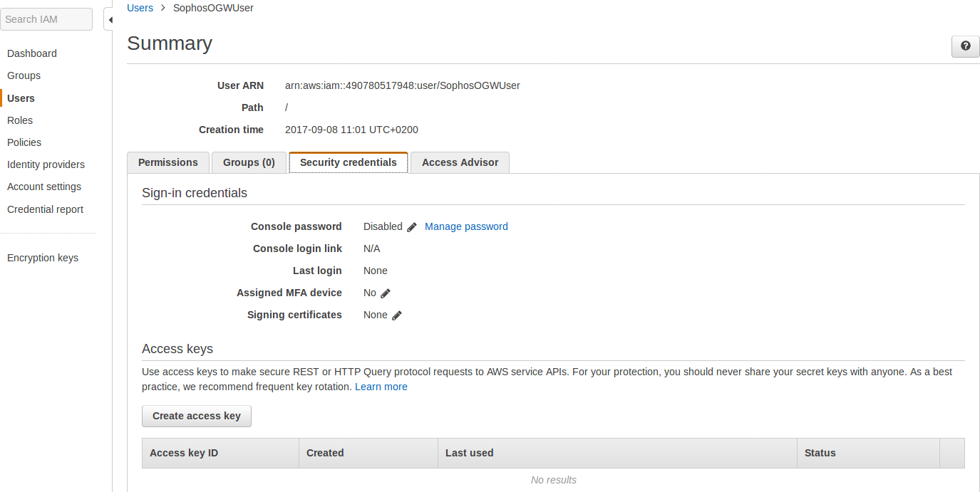Viewport: 980px width, 492px height.
Task: Open the Policies page
Action: coord(24,142)
